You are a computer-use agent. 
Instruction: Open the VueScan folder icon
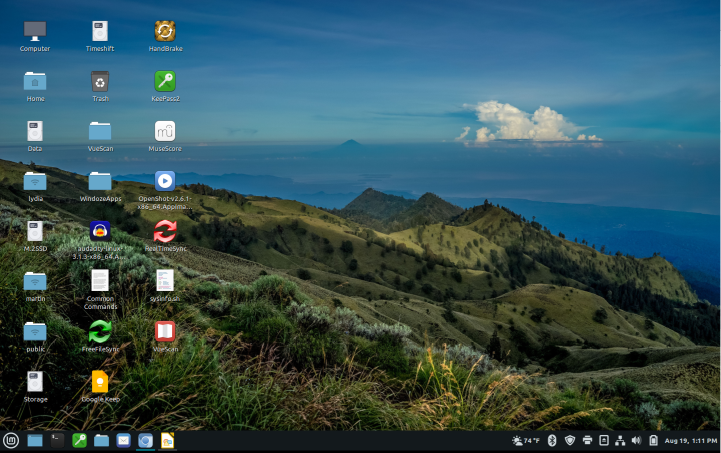pos(100,132)
